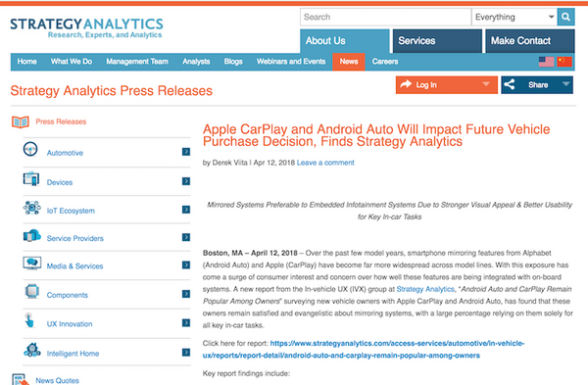588x385 pixels.
Task: Click the Devices category icon
Action: pyautogui.click(x=31, y=179)
